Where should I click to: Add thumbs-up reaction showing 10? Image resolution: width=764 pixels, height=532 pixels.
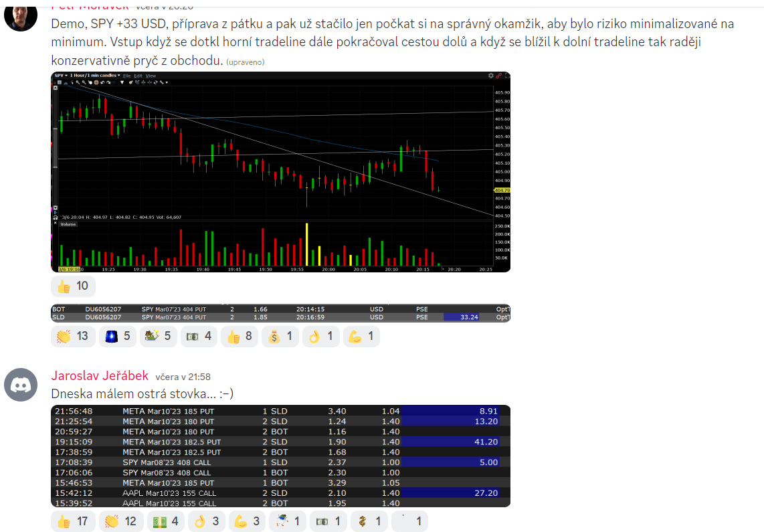pos(73,286)
